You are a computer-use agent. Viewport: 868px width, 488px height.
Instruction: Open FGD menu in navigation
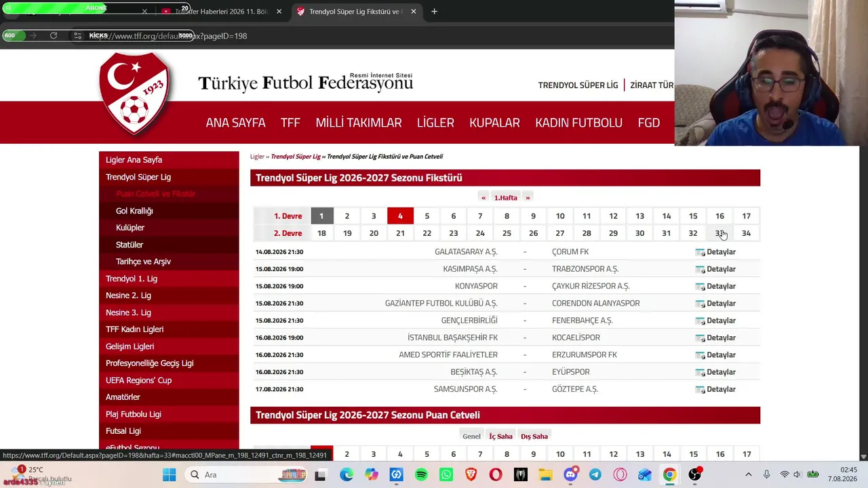(x=649, y=123)
